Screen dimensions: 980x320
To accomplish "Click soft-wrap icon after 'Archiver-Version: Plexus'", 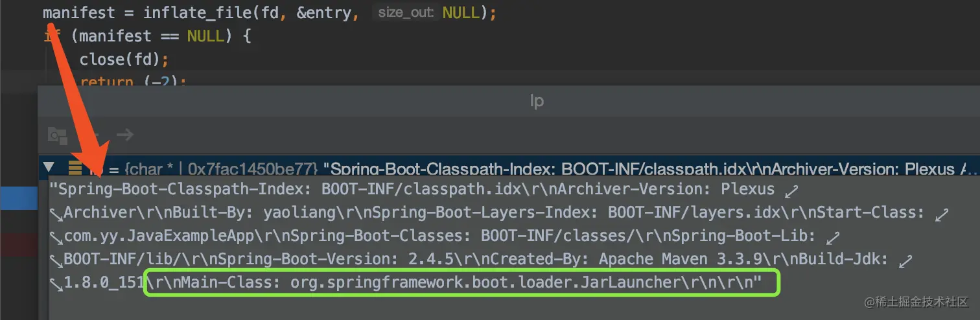I will [x=791, y=190].
